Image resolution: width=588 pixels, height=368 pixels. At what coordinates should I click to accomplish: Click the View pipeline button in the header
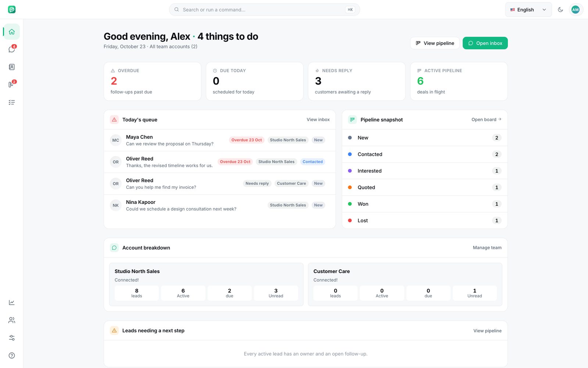pyautogui.click(x=435, y=43)
